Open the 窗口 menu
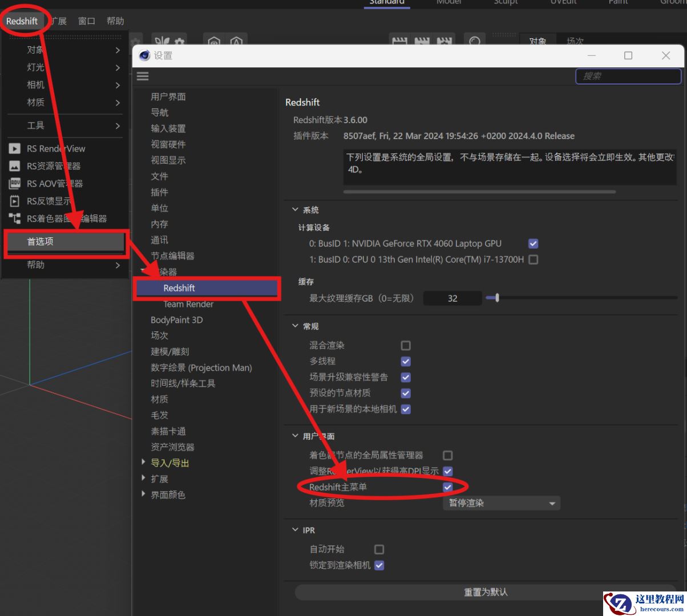Image resolution: width=687 pixels, height=616 pixels. 86,21
